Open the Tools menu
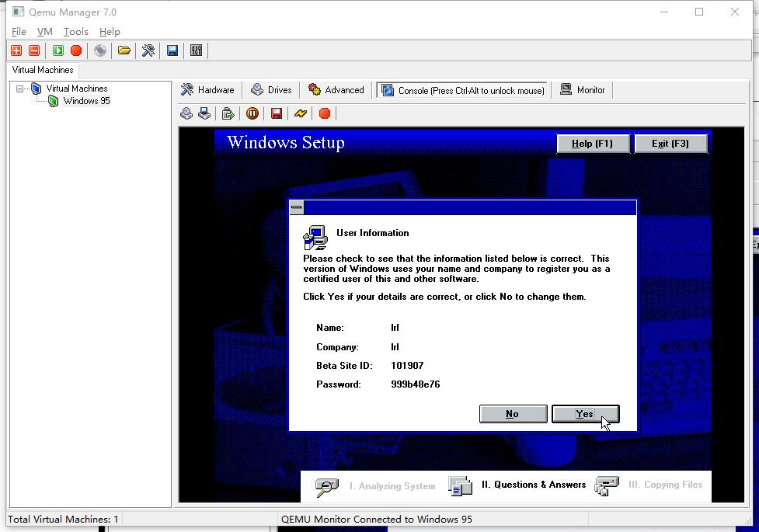Image resolution: width=759 pixels, height=532 pixels. [76, 32]
